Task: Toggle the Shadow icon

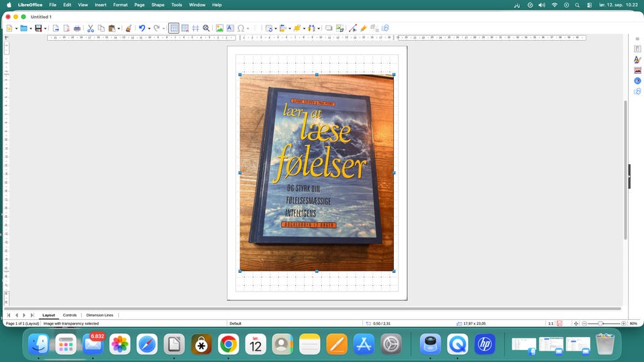Action: [329, 28]
